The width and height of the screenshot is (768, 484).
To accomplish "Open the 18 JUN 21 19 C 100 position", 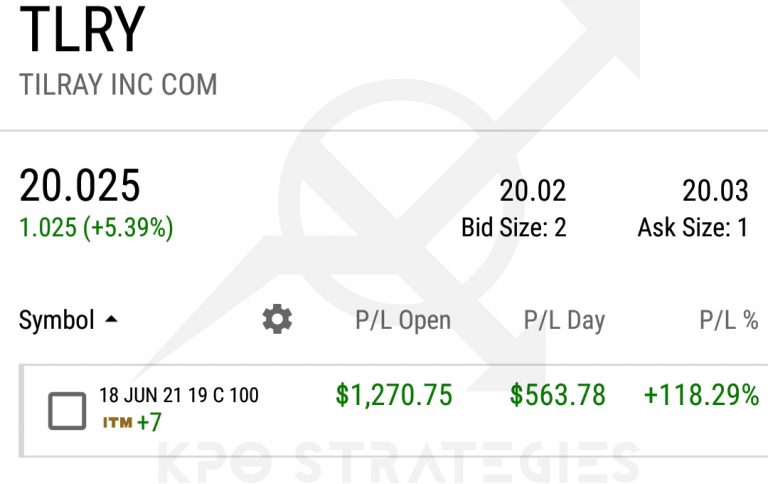I will (x=178, y=395).
